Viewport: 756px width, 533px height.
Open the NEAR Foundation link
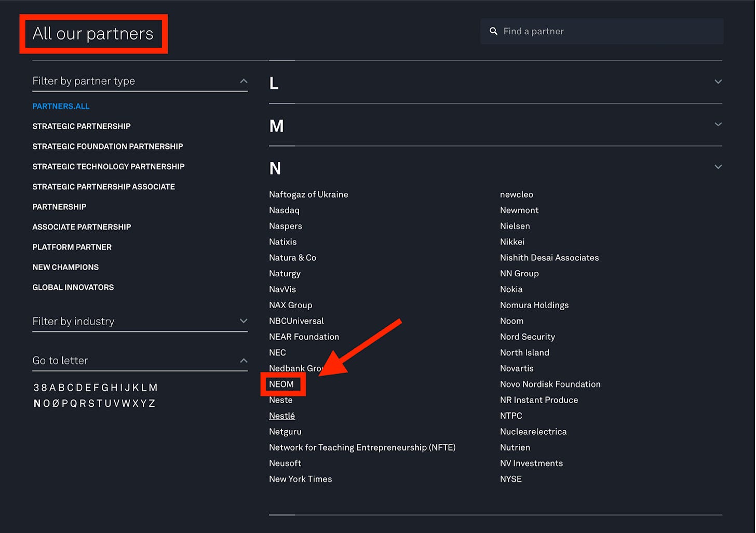[x=304, y=337]
